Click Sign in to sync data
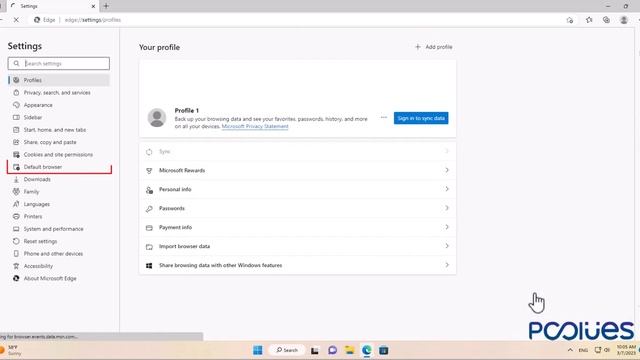Viewport: 640px width, 360px height. point(421,118)
